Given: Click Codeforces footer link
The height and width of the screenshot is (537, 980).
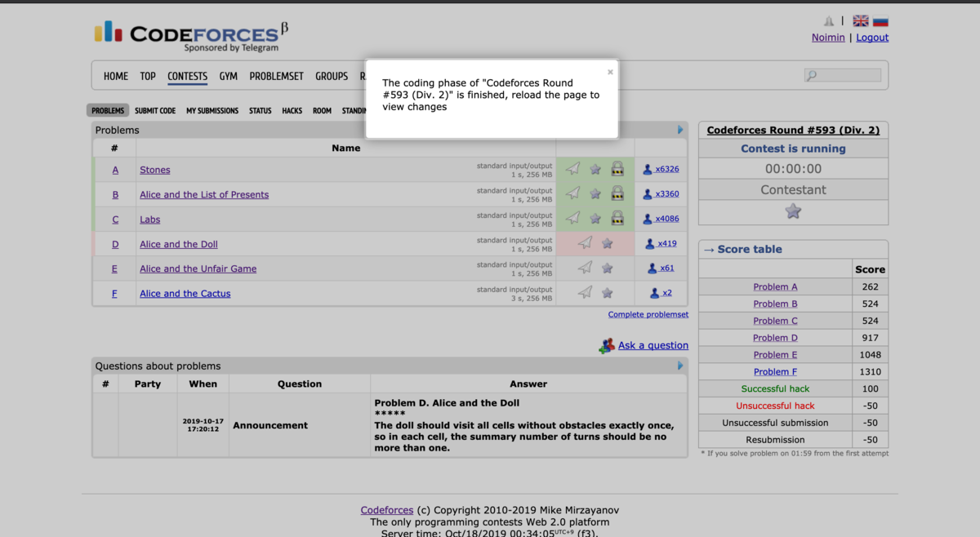Looking at the screenshot, I should [x=387, y=510].
